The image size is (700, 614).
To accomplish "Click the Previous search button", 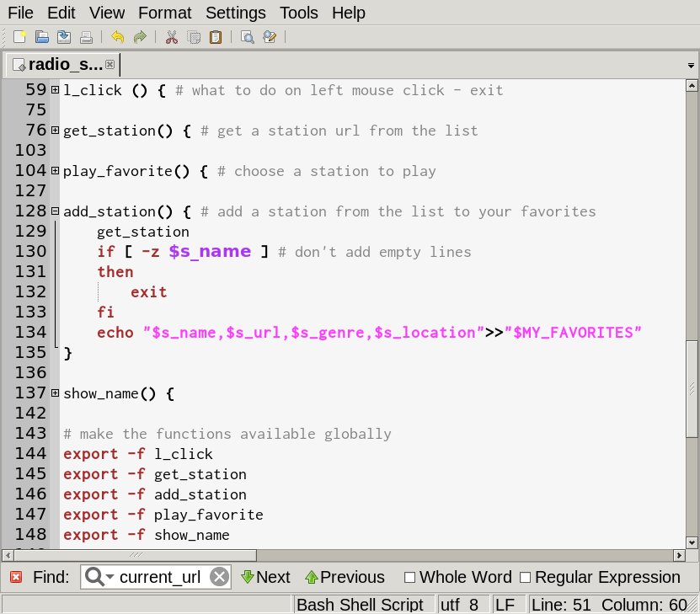I will pos(345,577).
